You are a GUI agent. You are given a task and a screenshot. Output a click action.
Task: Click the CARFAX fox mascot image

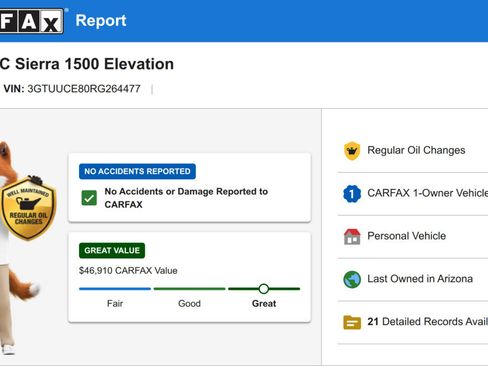click(x=20, y=247)
